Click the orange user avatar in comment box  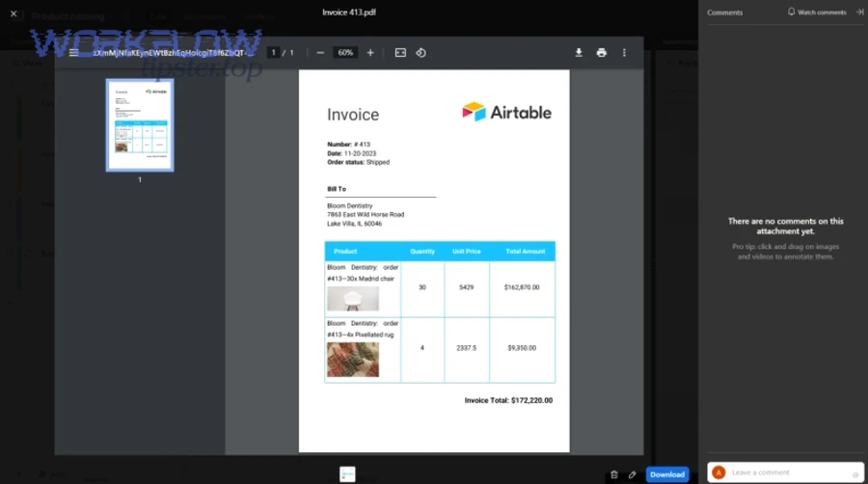(x=719, y=472)
